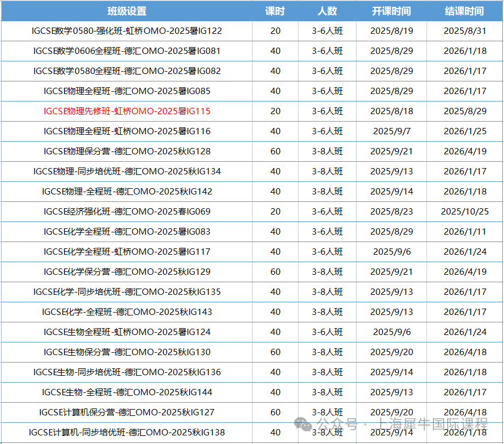
Task: Click the end date 2025/8/31
Action: [x=465, y=31]
